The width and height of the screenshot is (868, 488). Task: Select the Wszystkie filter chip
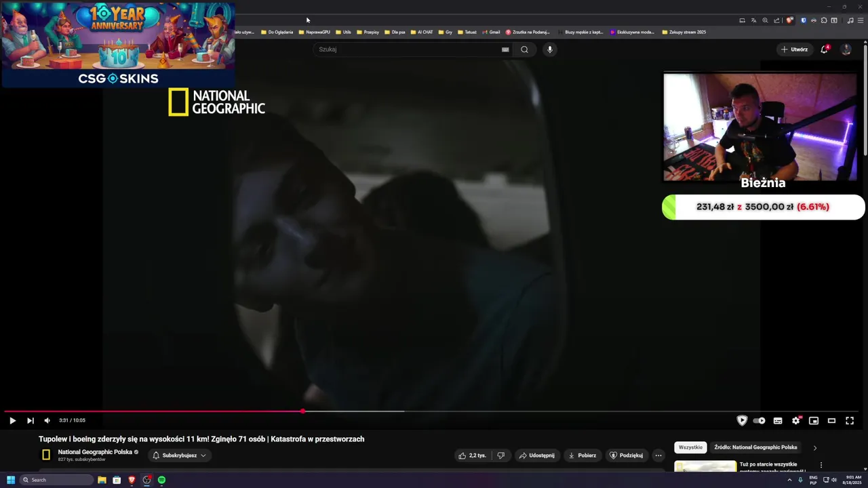coord(690,447)
